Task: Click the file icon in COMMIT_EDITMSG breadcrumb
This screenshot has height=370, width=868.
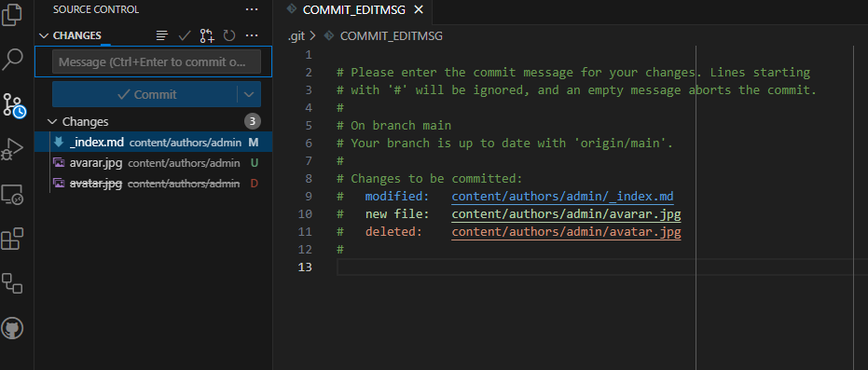Action: pos(329,36)
